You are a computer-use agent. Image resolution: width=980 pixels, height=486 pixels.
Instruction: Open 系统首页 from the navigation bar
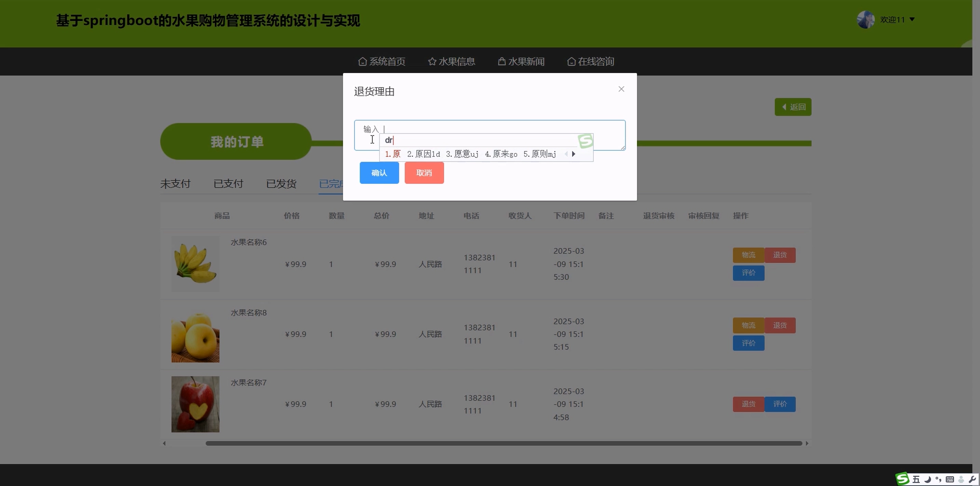click(382, 61)
